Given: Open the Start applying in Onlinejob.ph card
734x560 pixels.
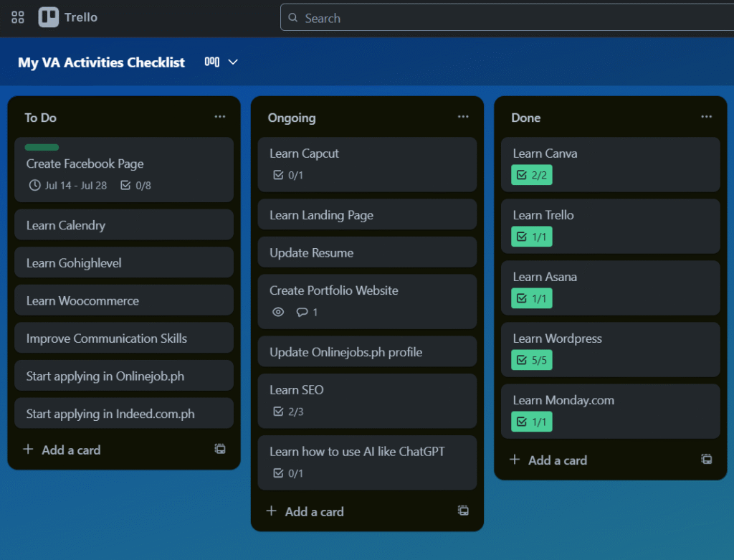Looking at the screenshot, I should coord(124,376).
